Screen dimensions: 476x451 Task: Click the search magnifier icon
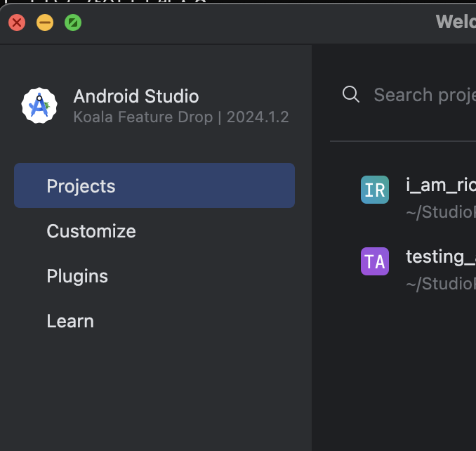351,94
